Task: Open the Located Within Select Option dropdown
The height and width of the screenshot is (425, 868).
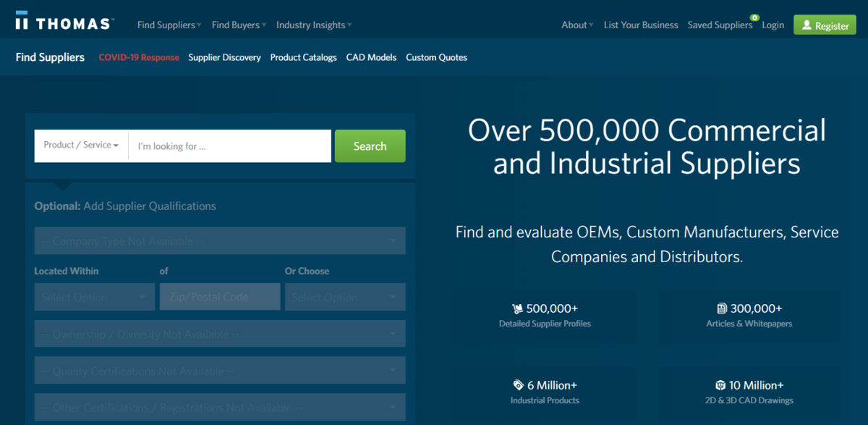Action: 95,297
